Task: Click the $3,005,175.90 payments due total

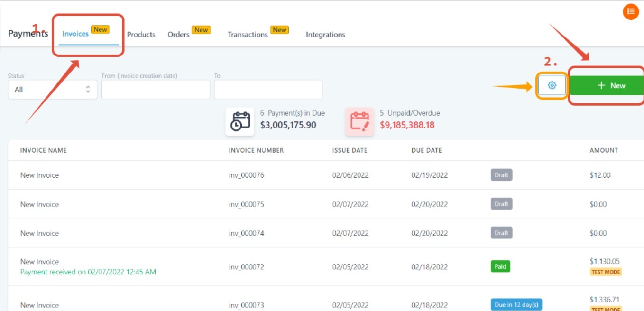Action: point(288,125)
